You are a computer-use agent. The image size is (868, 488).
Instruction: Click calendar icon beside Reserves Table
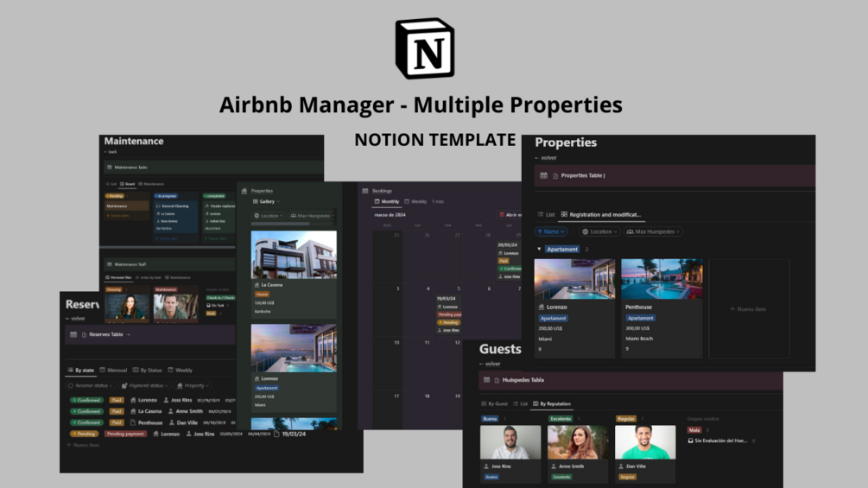pyautogui.click(x=73, y=335)
